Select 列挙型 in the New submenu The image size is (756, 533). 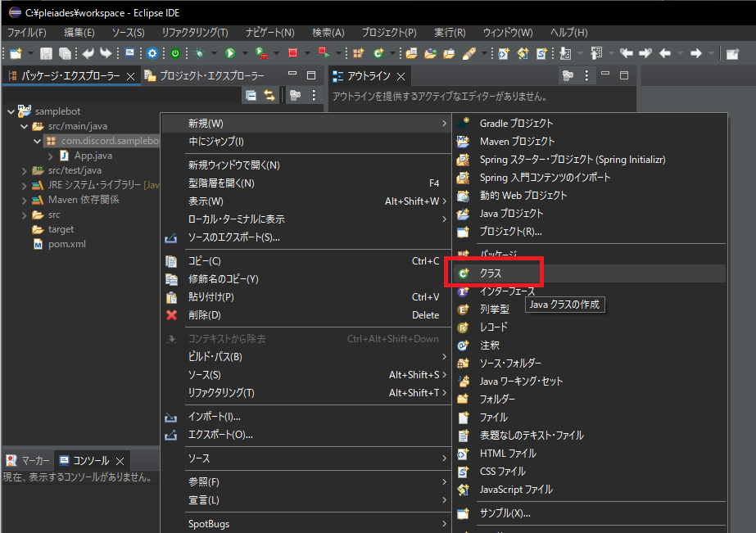589,309
